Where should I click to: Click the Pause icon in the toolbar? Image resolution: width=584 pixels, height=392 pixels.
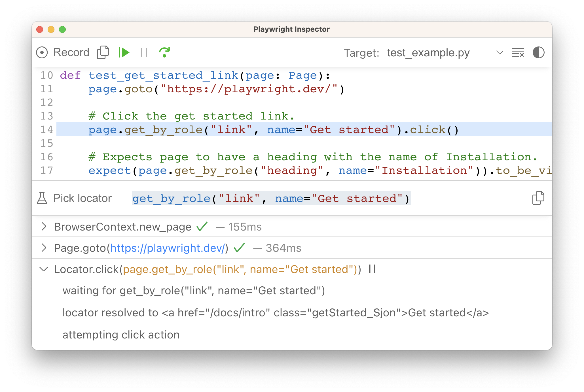(x=144, y=53)
